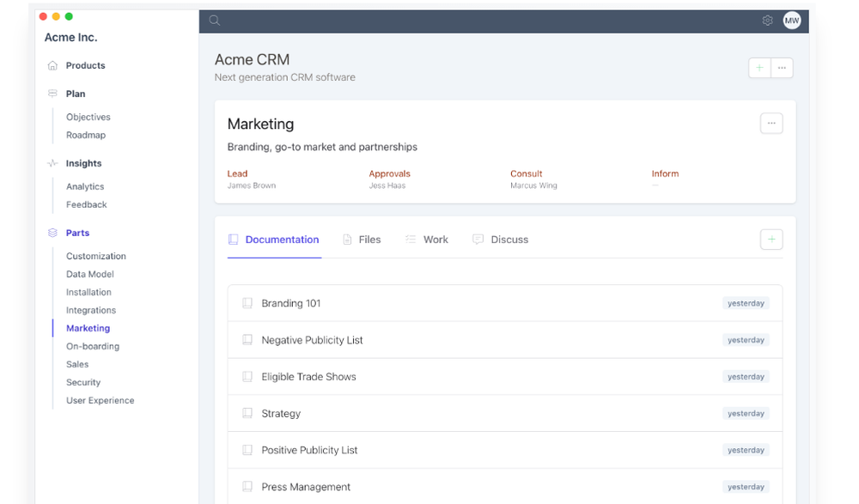Viewport: 859px width, 504px height.
Task: Select the Parts section in sidebar
Action: pos(78,233)
